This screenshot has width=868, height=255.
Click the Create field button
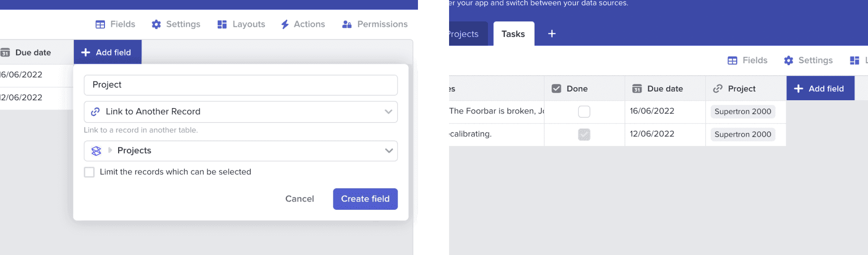coord(365,199)
